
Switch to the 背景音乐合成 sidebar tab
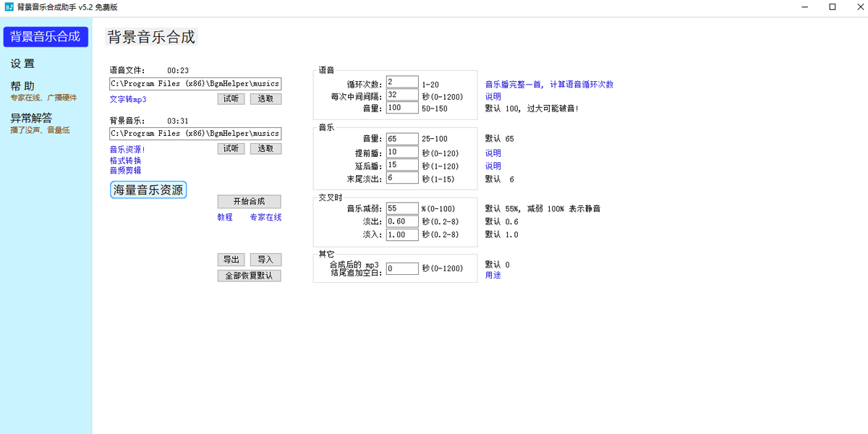[x=46, y=36]
